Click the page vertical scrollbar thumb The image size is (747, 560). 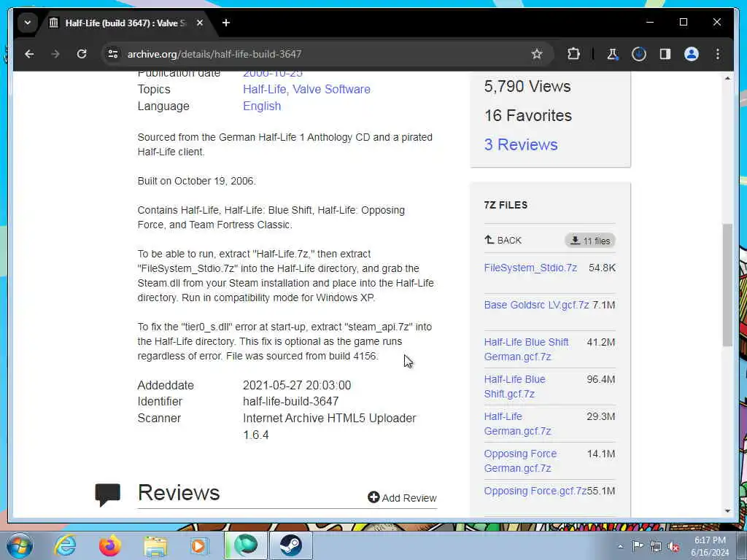727,285
